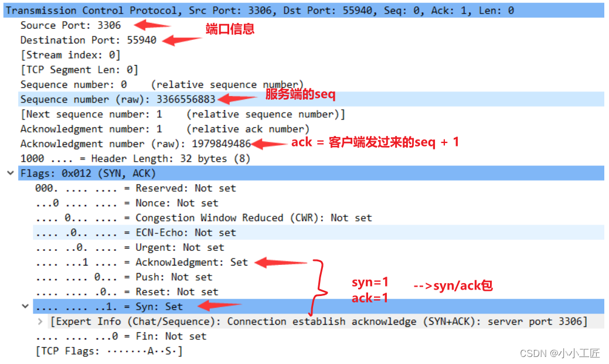Select the Fin: Not set row

(x=121, y=336)
